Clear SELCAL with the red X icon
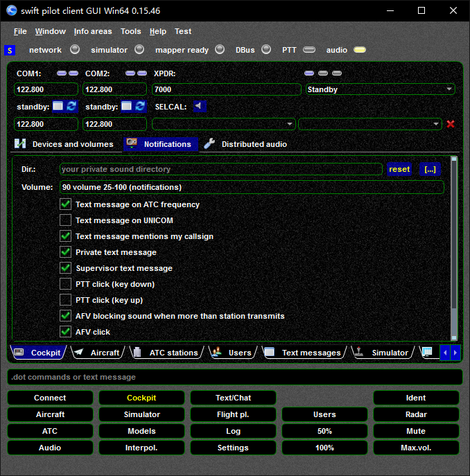This screenshot has height=476, width=470. (451, 124)
